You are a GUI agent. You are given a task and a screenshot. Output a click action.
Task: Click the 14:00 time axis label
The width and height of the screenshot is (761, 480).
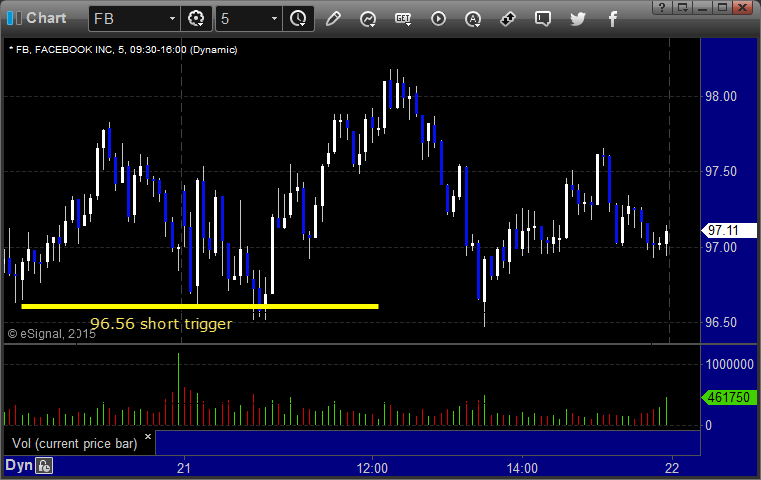(x=522, y=468)
